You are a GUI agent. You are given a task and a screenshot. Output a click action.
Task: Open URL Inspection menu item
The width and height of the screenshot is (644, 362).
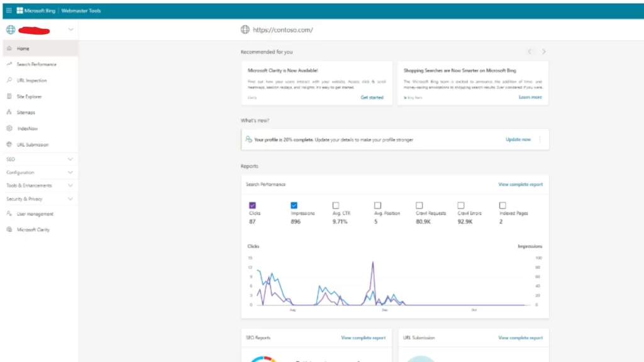click(40, 80)
